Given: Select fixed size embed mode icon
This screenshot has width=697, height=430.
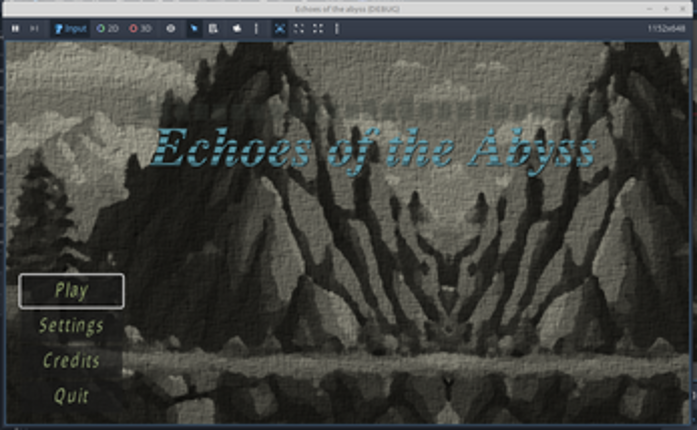Looking at the screenshot, I should click(x=280, y=28).
